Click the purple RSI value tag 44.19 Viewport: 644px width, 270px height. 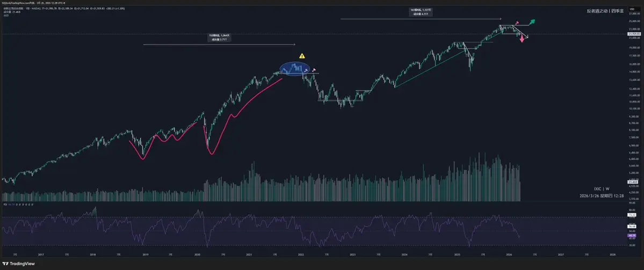632,236
